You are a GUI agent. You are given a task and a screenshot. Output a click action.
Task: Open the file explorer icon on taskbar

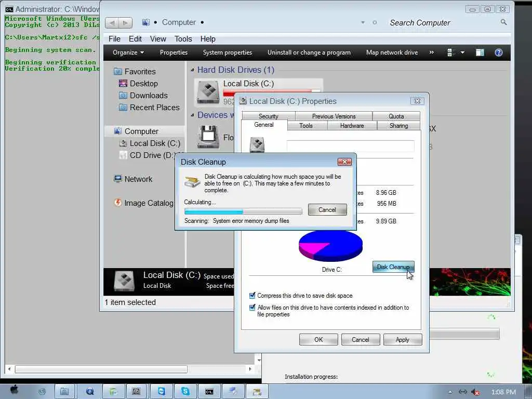tap(64, 391)
